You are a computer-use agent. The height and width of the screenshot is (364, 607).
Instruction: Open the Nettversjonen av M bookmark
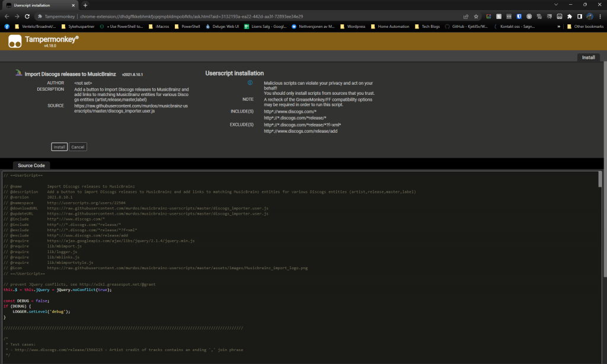click(313, 27)
